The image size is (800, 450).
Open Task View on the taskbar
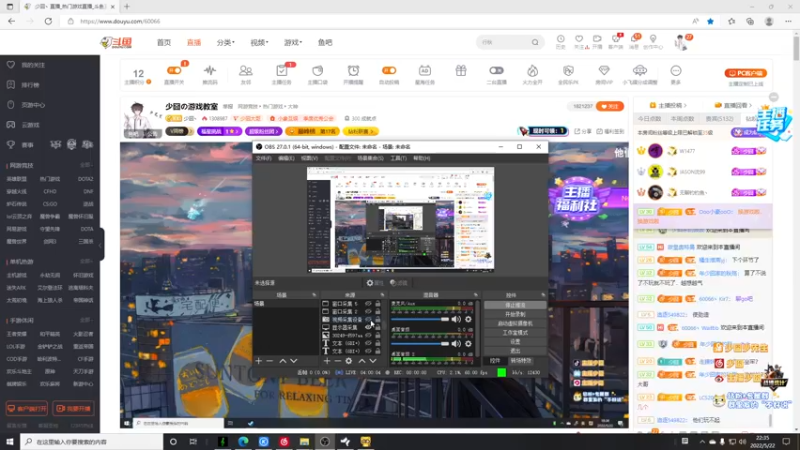(193, 442)
